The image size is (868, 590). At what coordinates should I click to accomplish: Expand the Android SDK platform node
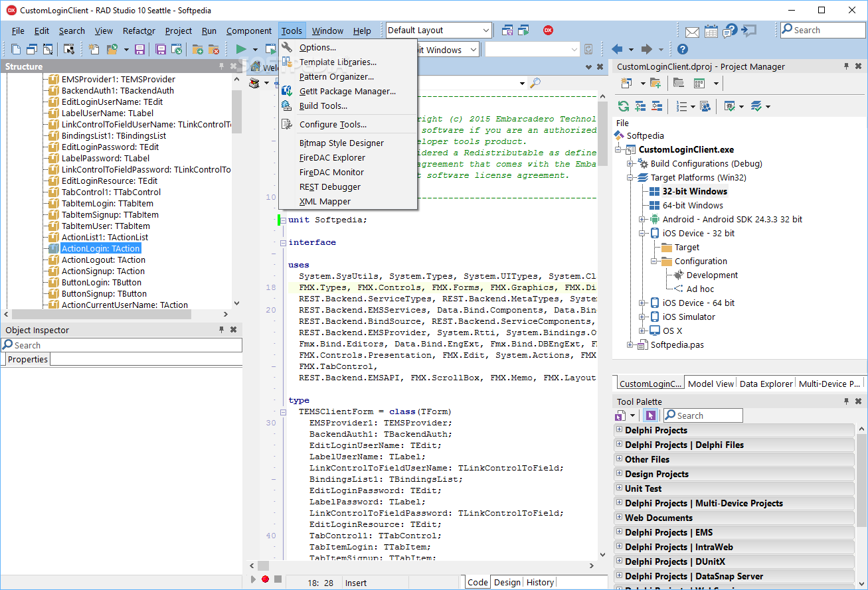[642, 219]
